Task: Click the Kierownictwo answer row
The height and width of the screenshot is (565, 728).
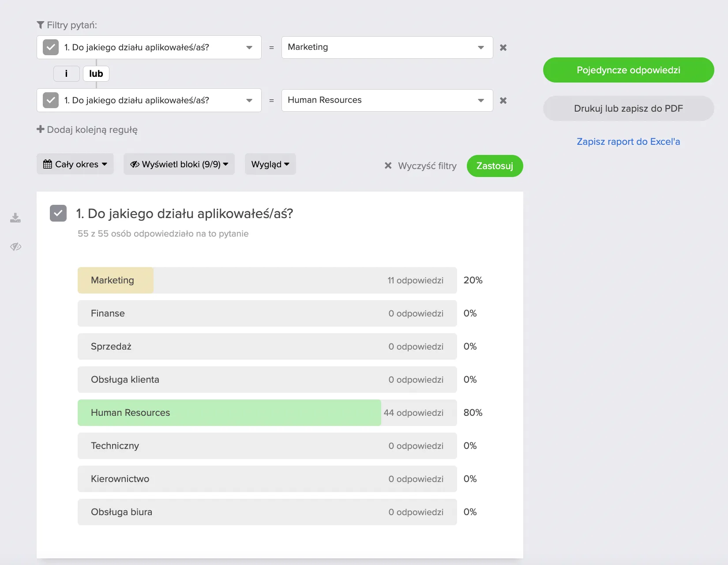Action: [x=267, y=479]
